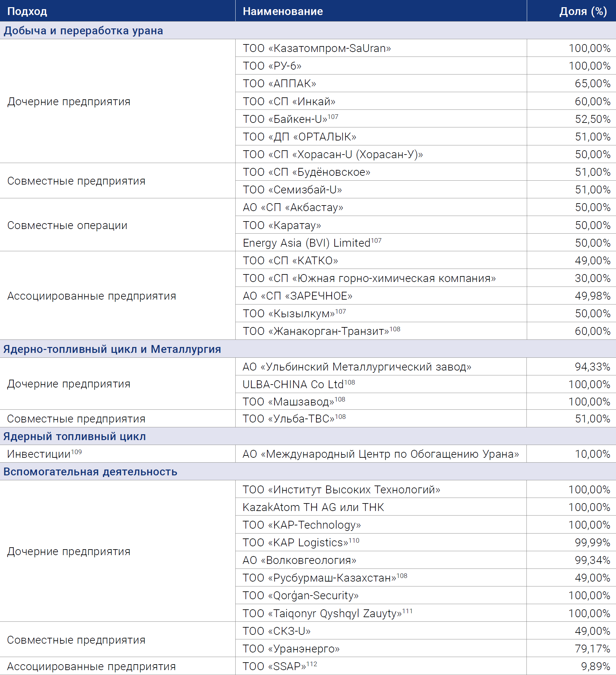Select the «Инвестиции» approach cell
Image resolution: width=616 pixels, height=675 pixels.
[x=118, y=454]
